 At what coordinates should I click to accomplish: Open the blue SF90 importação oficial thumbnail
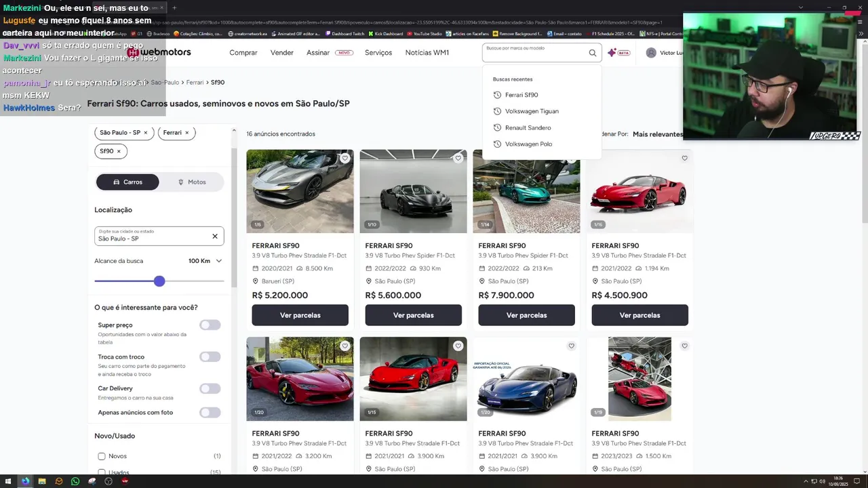coord(526,380)
